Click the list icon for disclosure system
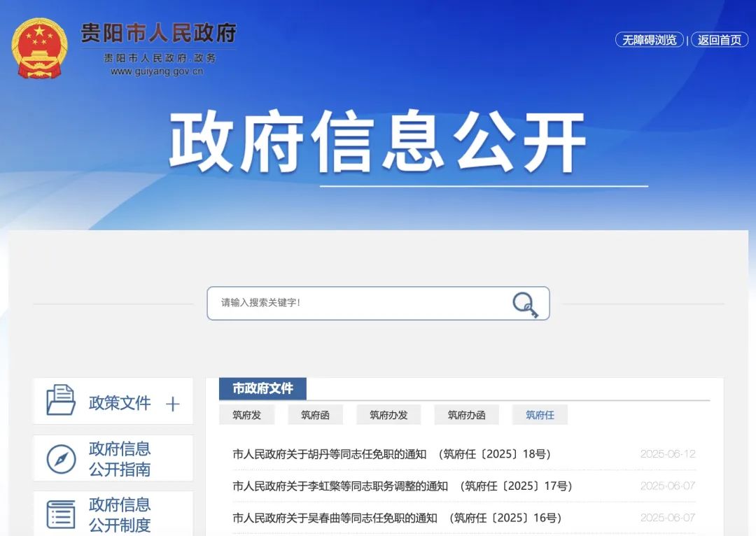This screenshot has width=756, height=536. tap(61, 514)
